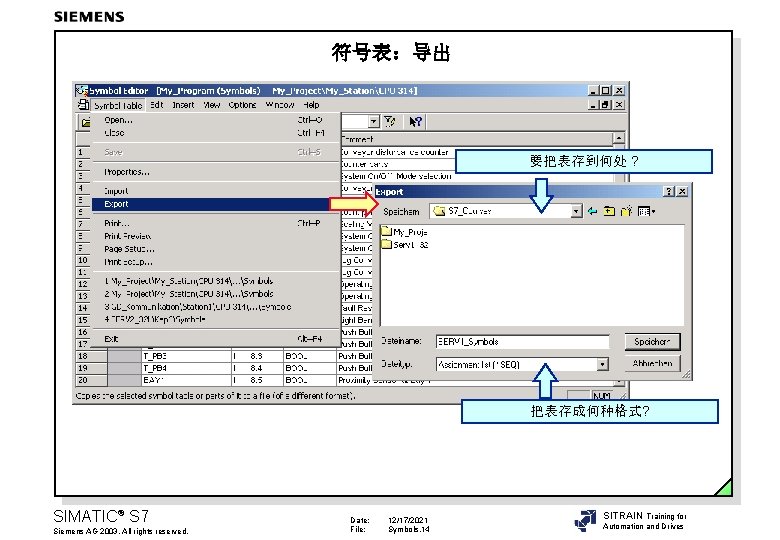Click the address cell 8.4
The width and height of the screenshot is (780, 540).
[x=257, y=368]
